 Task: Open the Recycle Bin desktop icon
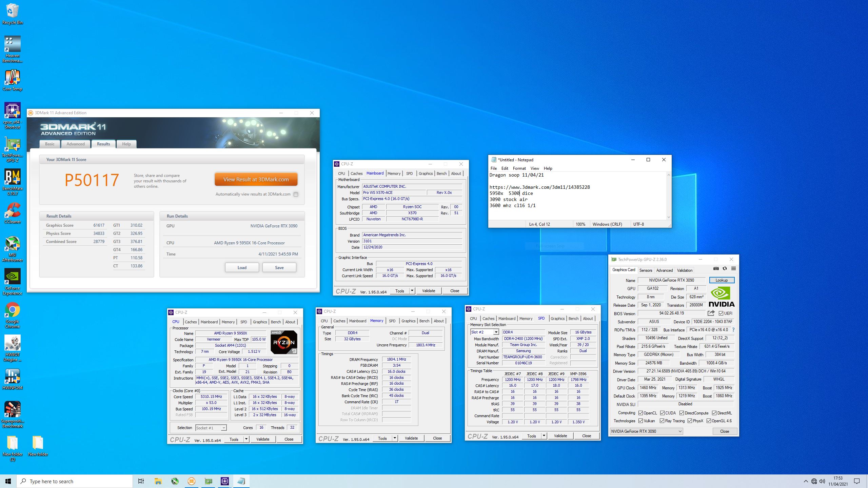pos(13,14)
